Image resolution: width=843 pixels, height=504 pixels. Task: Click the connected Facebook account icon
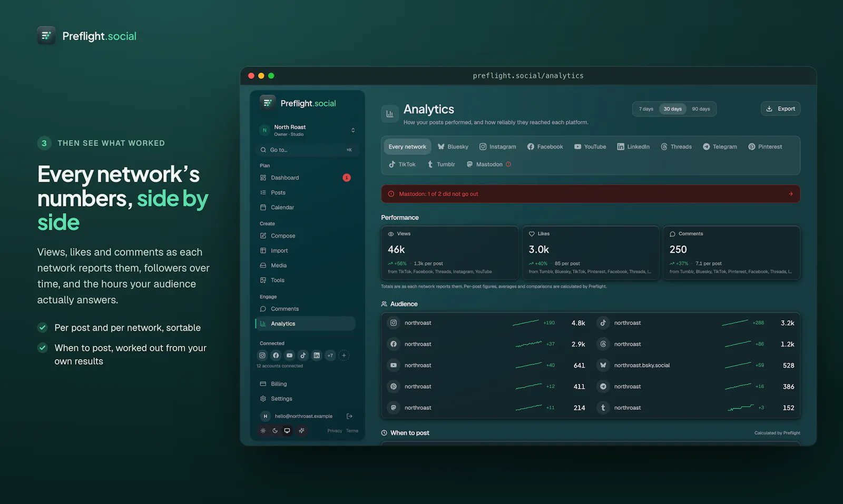pos(276,355)
